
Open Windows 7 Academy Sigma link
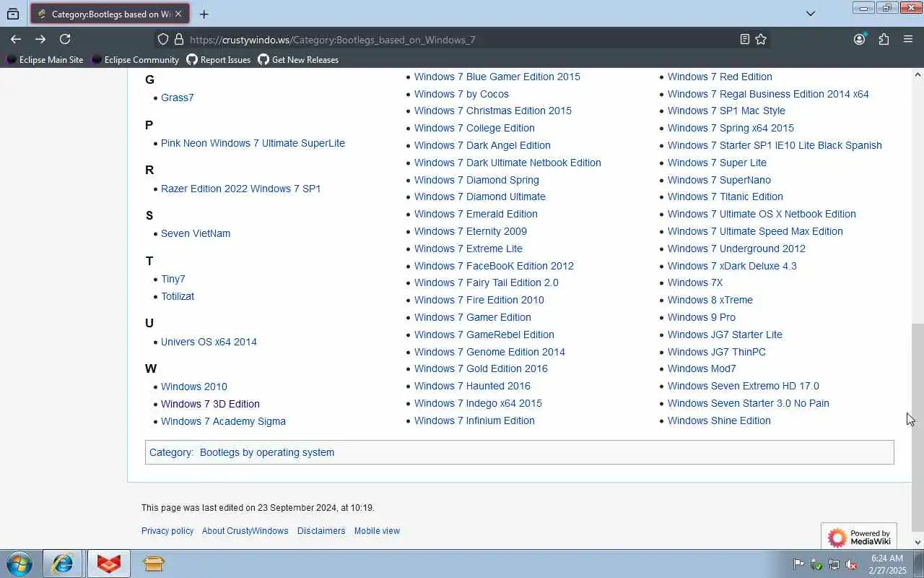[223, 421]
